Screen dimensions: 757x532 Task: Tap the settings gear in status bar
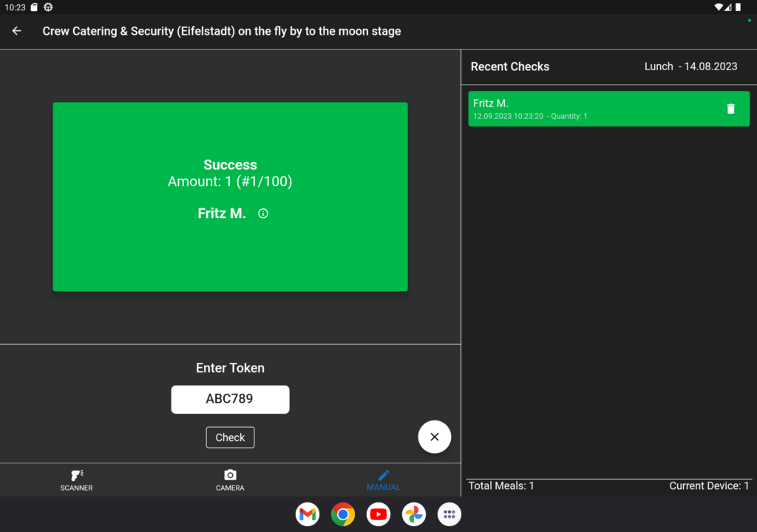[x=48, y=7]
